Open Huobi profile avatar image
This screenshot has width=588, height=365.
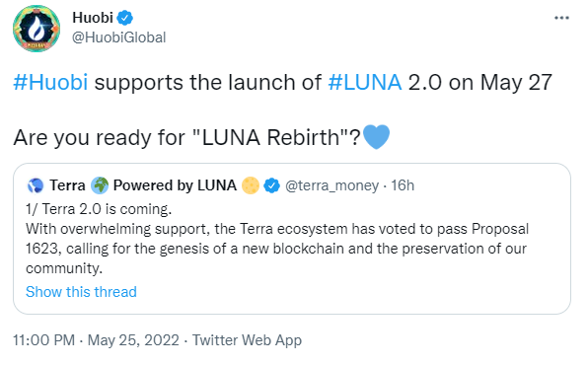click(37, 29)
